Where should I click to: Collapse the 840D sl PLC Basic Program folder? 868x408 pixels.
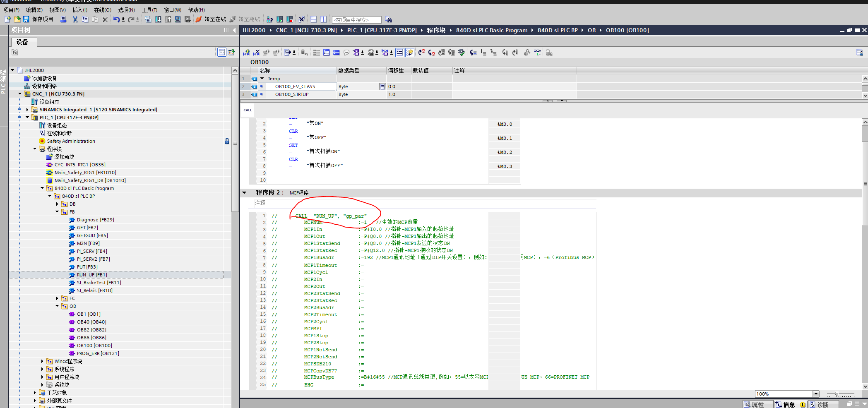tap(42, 188)
